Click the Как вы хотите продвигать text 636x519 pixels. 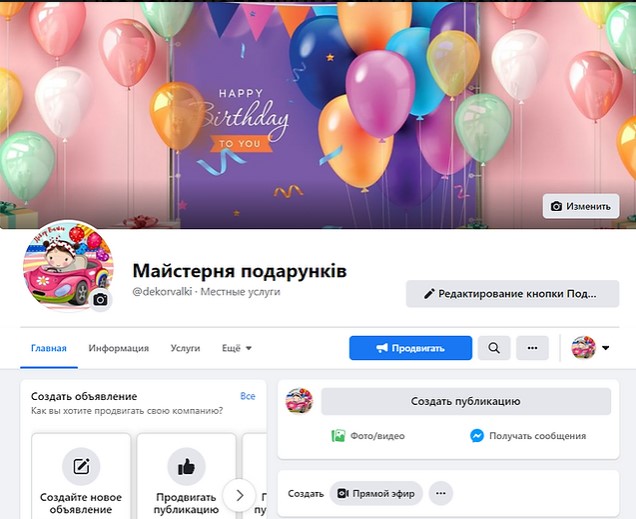[x=127, y=411]
